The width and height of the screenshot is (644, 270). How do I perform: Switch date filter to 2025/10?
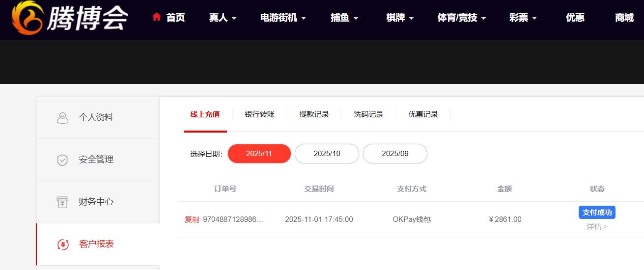[327, 154]
